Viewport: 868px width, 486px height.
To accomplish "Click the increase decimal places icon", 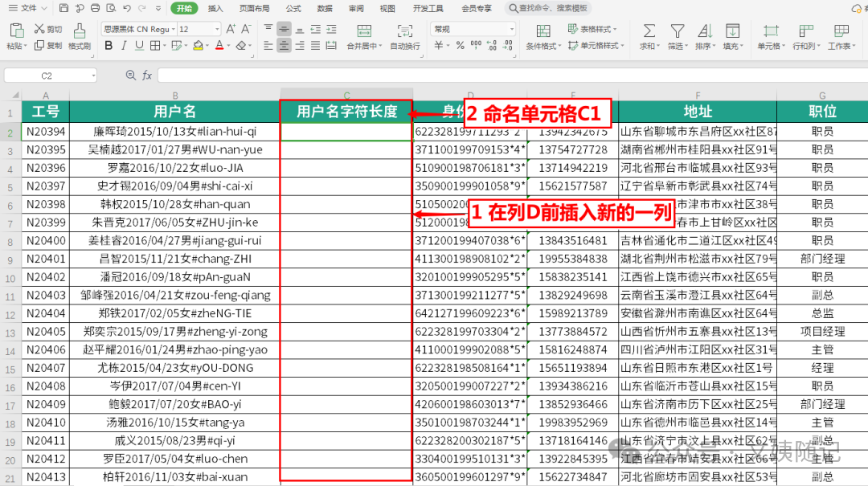I will (492, 46).
